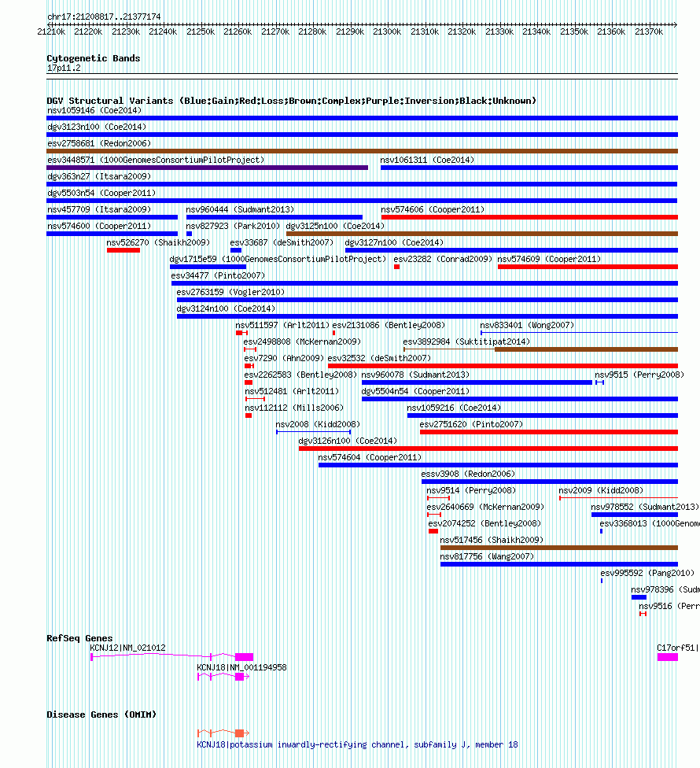Click the chr17:21208817..21377174 coordinate label
Screen dimensions: 700x768
[x=104, y=17]
